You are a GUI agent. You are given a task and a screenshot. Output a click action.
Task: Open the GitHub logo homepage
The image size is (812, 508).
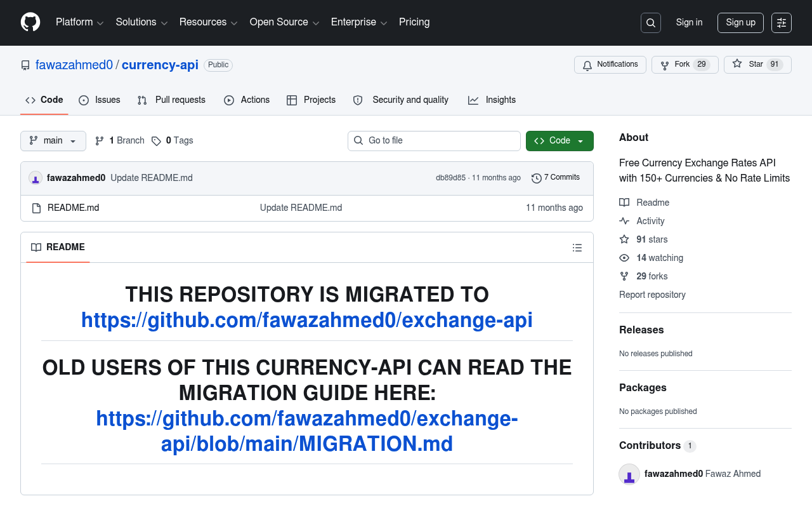(30, 22)
